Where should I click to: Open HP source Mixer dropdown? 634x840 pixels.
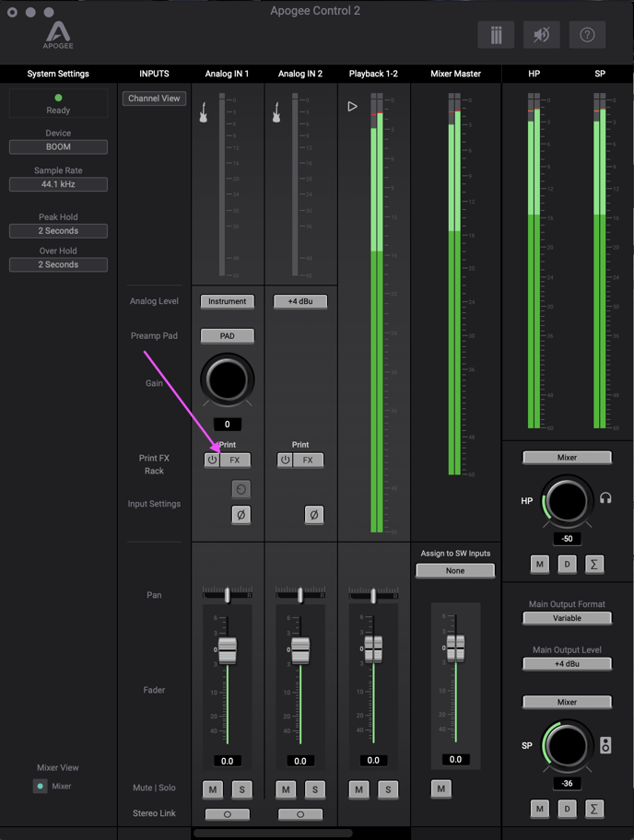[567, 458]
